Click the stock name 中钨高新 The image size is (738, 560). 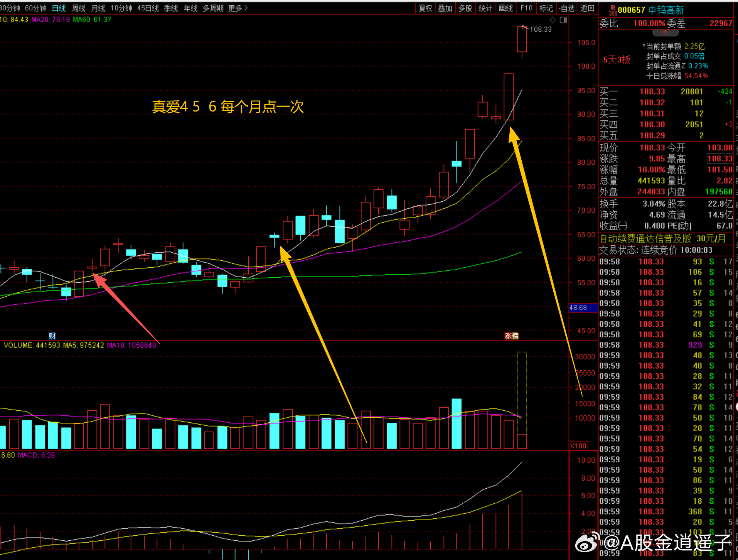click(666, 10)
